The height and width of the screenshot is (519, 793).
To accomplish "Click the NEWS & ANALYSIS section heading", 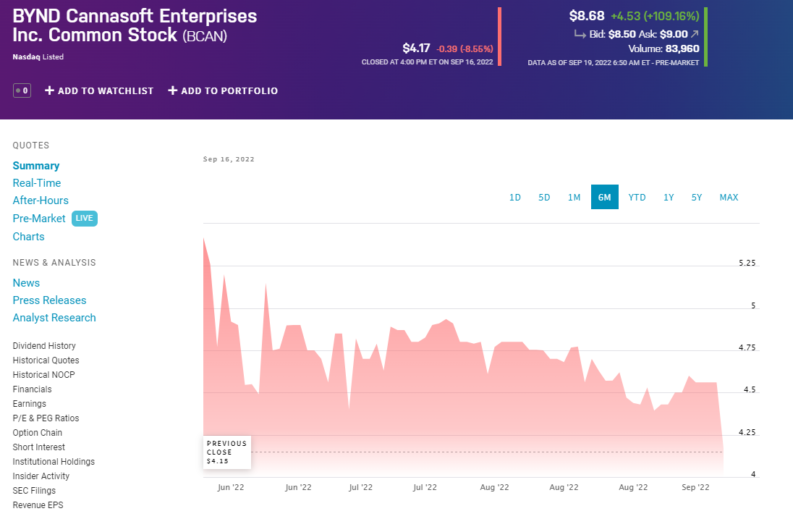I will (54, 263).
